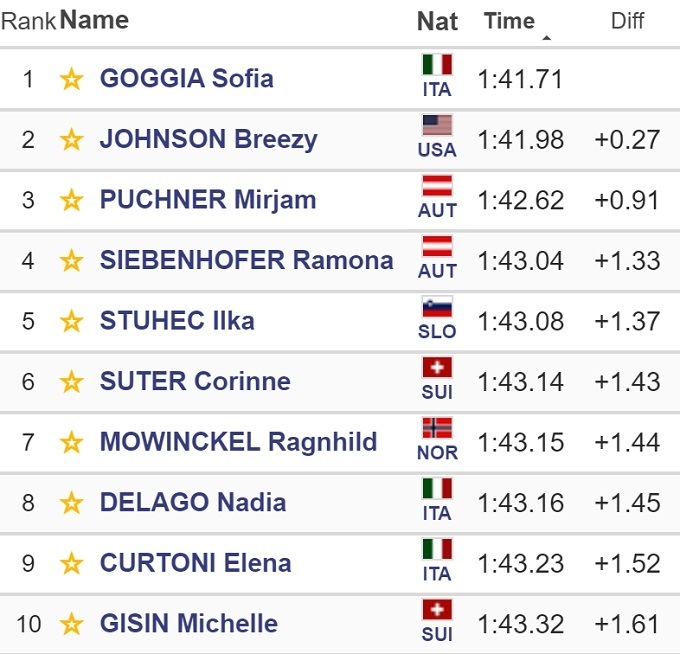Toggle the star beside JOHNSON Breezy

pyautogui.click(x=71, y=140)
